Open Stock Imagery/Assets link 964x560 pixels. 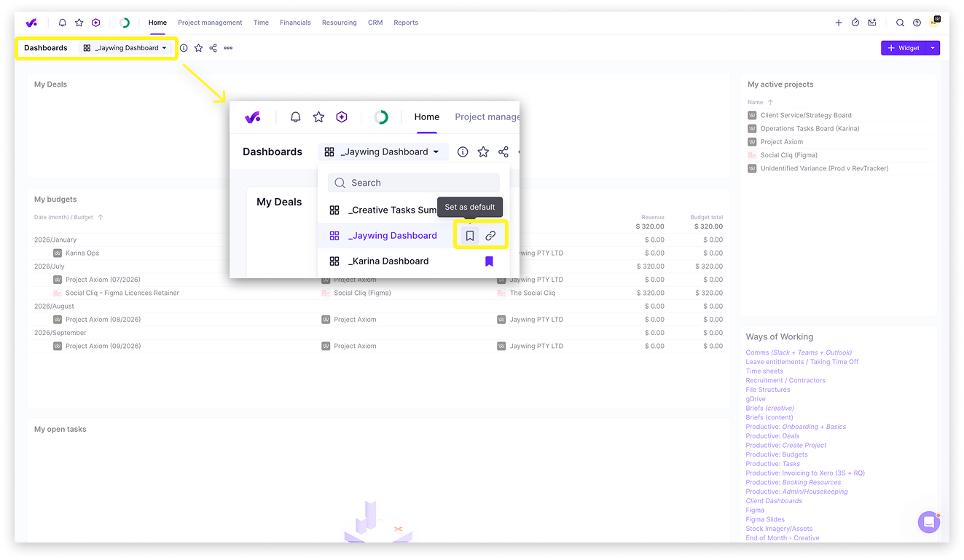click(779, 529)
